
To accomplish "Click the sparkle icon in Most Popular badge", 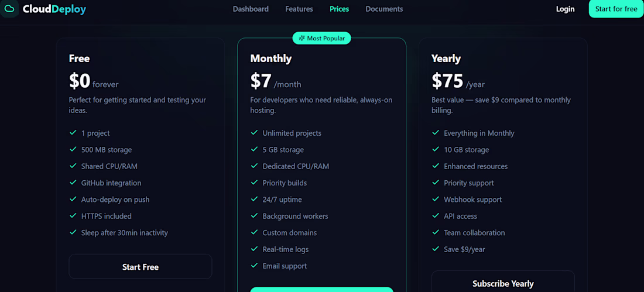I will 302,38.
